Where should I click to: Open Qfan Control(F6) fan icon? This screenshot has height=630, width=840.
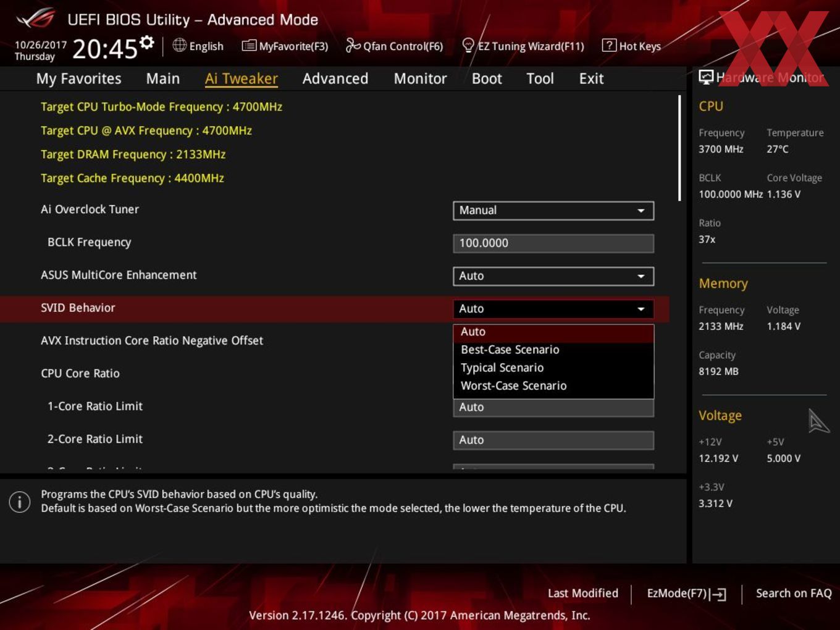point(353,45)
